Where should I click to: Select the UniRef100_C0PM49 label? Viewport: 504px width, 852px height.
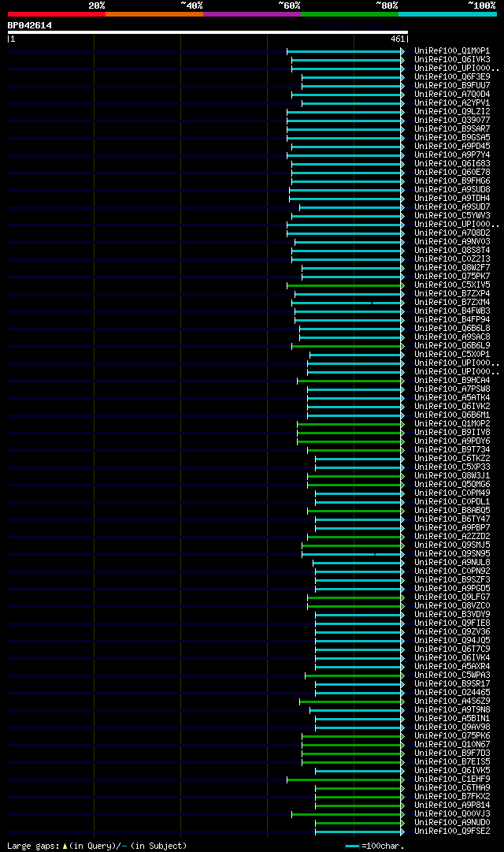[x=452, y=493]
